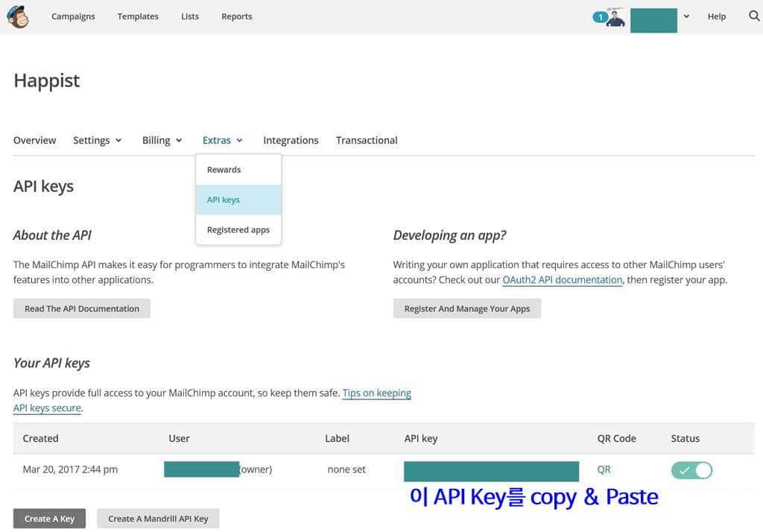The image size is (763, 532).
Task: Go to the Overview tab
Action: point(34,140)
